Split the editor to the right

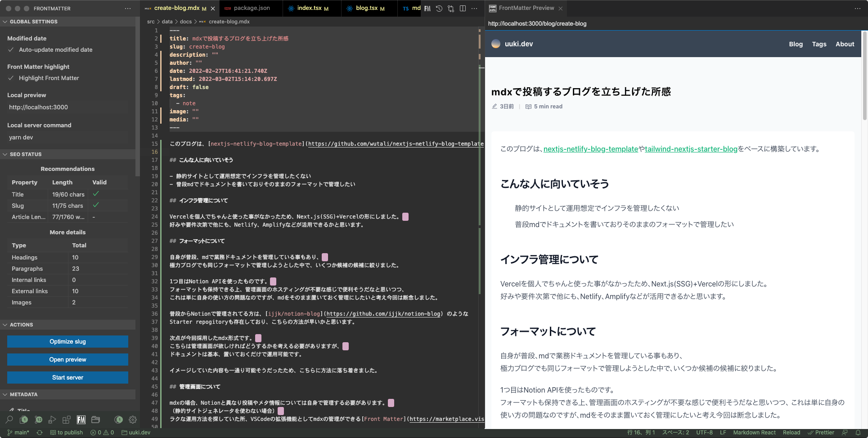(463, 9)
